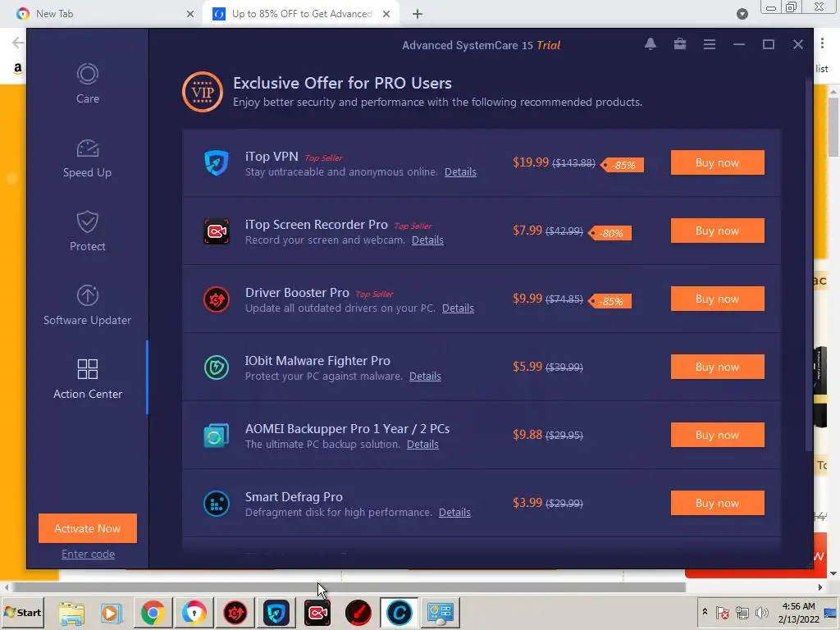Screen dimensions: 840x630
Task: Open Details link for Driver Booster Pro
Action: (x=458, y=308)
